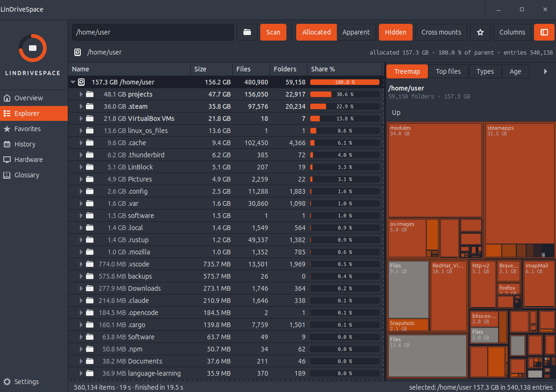Toggle Hidden files display

[x=395, y=32]
